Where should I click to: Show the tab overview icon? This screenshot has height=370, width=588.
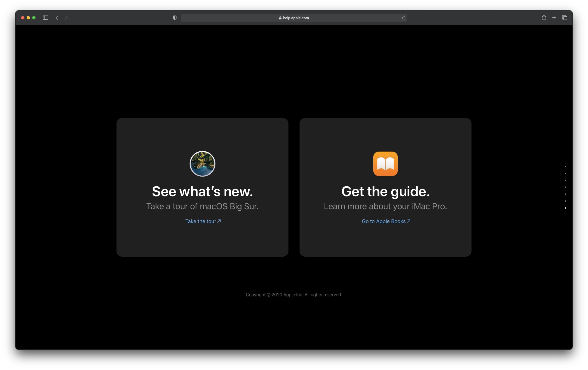click(x=564, y=18)
